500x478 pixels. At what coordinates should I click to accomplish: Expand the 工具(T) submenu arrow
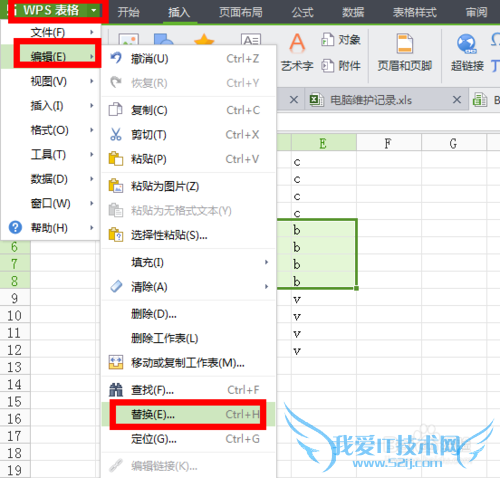pyautogui.click(x=92, y=154)
